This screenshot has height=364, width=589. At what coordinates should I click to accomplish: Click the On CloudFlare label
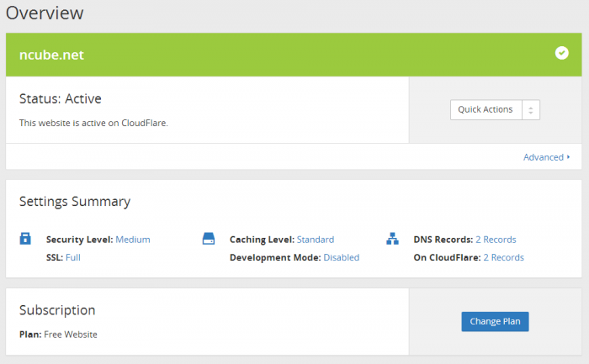point(447,257)
